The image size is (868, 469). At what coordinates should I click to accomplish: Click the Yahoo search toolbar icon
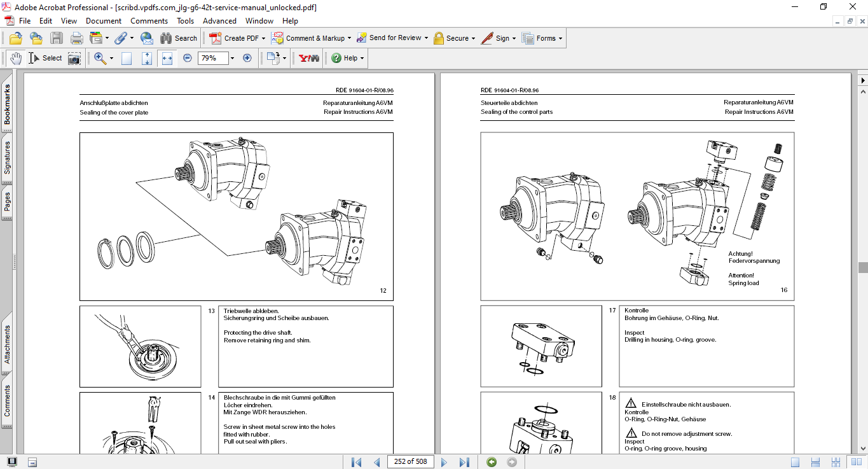309,58
